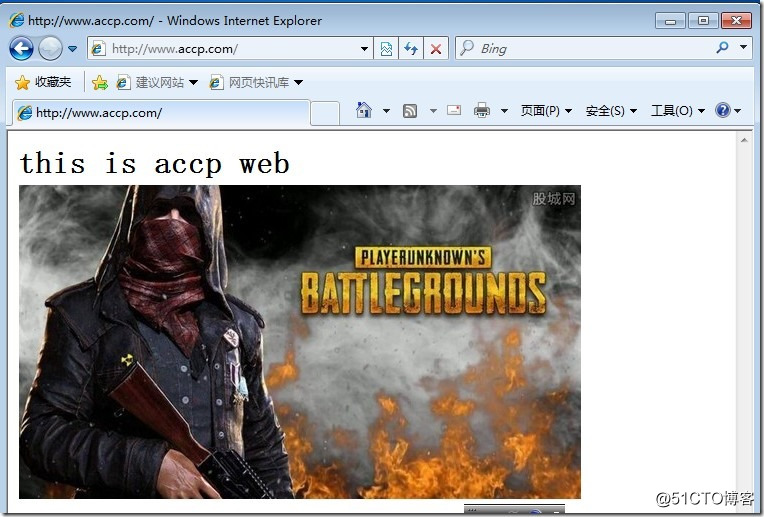
Task: Open the search provider dropdown arrow
Action: pos(744,47)
